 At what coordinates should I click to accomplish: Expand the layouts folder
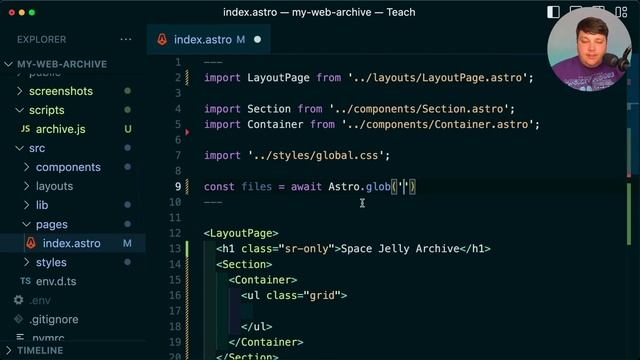click(54, 186)
